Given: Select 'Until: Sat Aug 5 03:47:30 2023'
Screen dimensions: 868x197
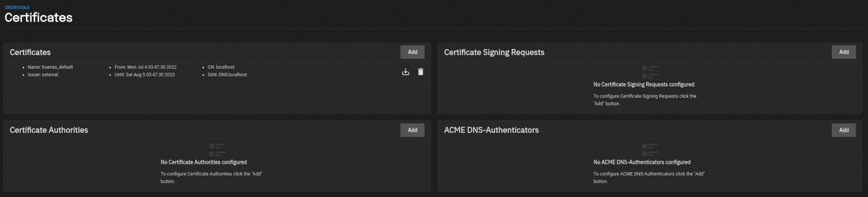Looking at the screenshot, I should [145, 75].
